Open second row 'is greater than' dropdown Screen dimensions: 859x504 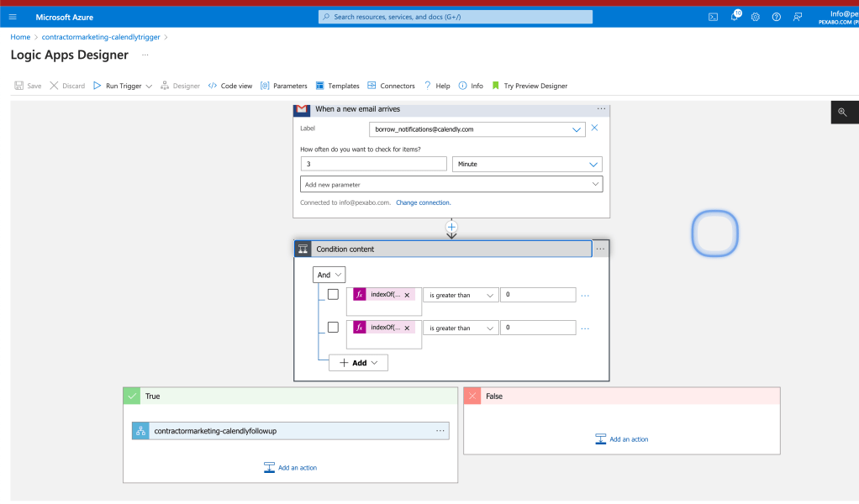pyautogui.click(x=461, y=328)
